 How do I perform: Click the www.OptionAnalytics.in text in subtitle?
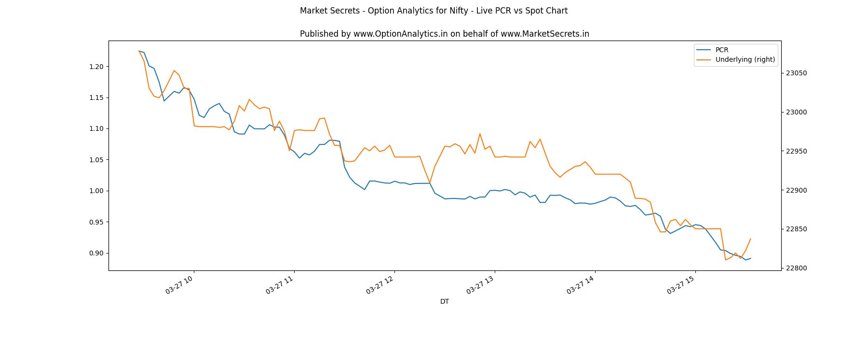click(400, 34)
